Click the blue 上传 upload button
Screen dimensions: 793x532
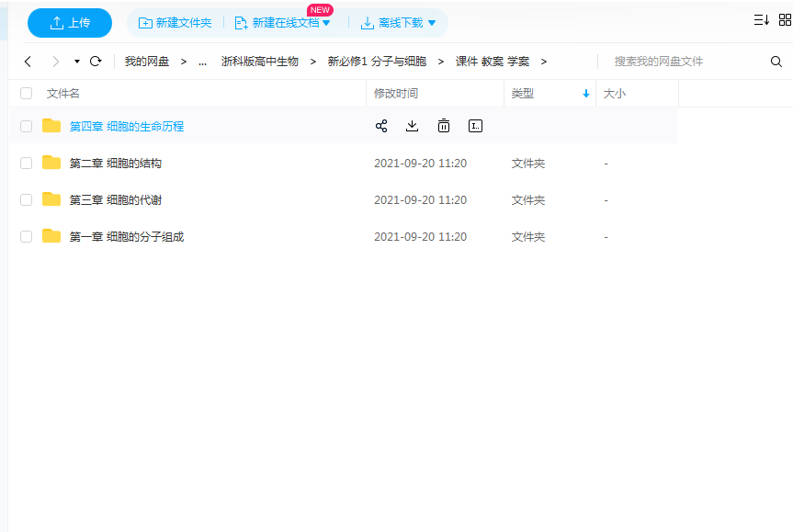[70, 23]
